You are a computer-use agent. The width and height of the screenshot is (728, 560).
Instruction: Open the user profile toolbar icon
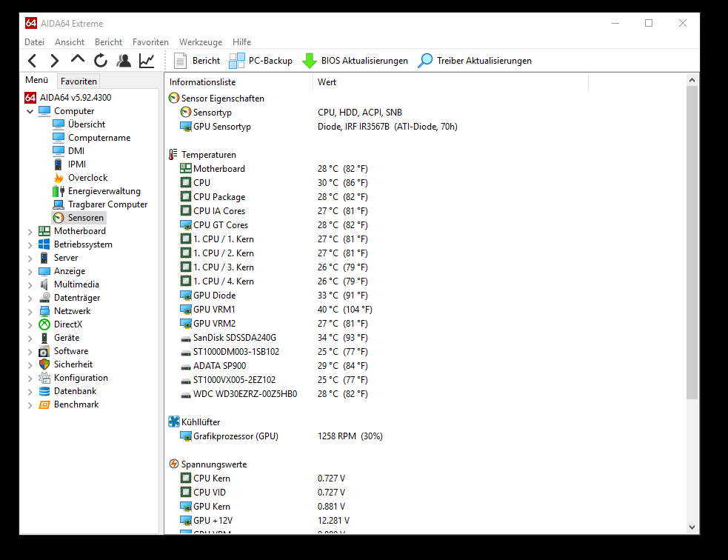tap(124, 61)
